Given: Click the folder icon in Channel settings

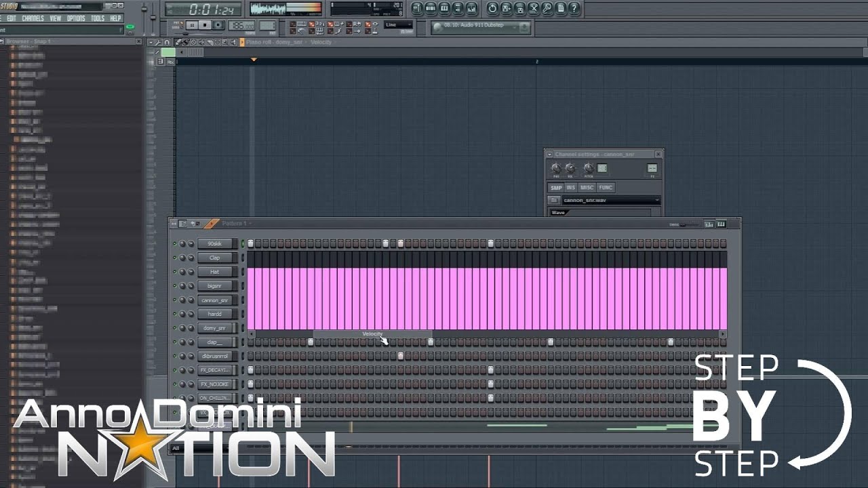Looking at the screenshot, I should tap(554, 200).
